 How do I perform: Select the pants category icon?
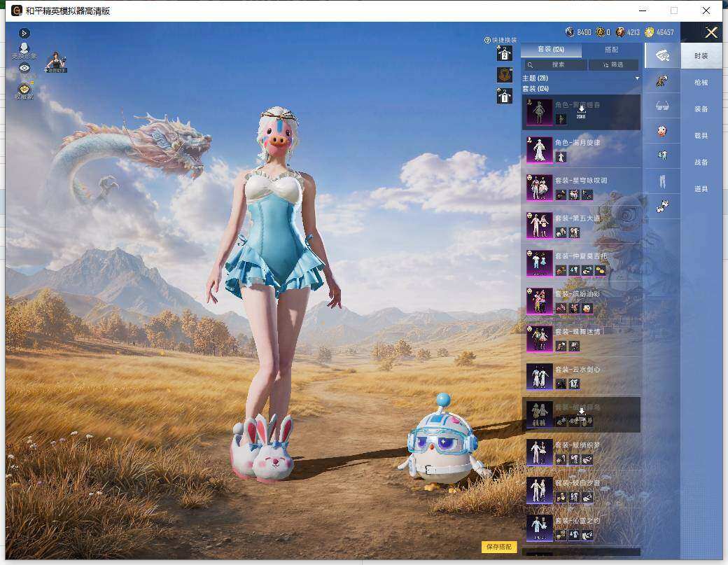pyautogui.click(x=662, y=181)
